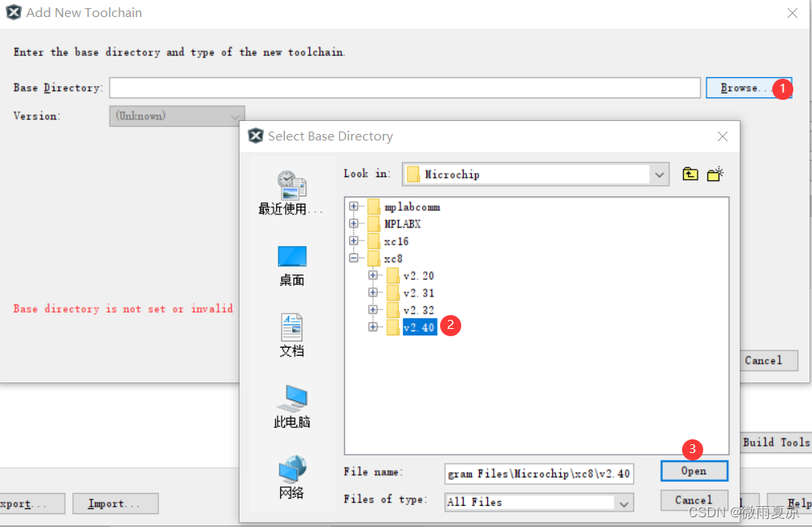Select the xc8 folder name
The image size is (812, 527).
393,258
